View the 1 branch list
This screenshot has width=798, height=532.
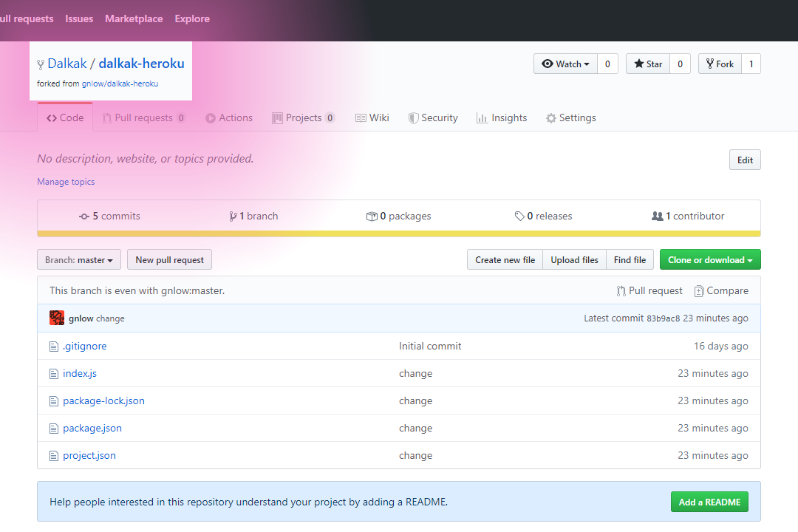(253, 216)
